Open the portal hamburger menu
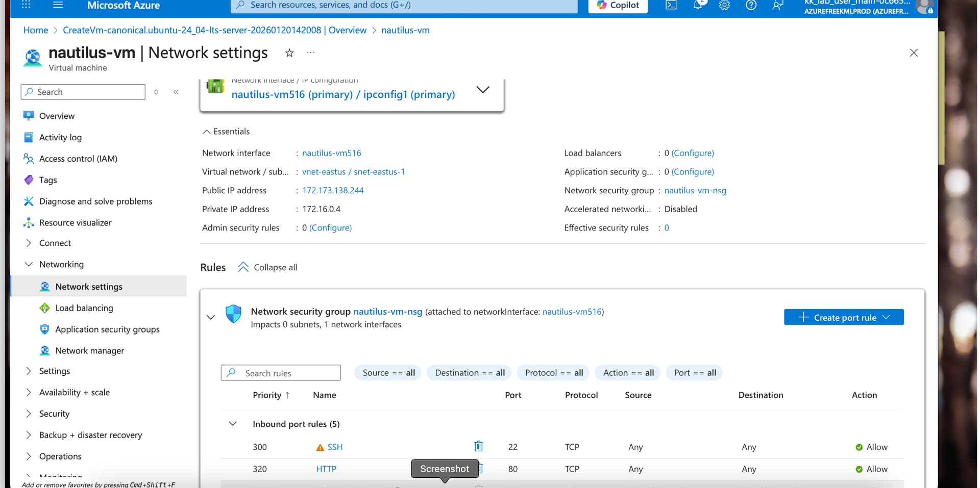 click(x=58, y=5)
